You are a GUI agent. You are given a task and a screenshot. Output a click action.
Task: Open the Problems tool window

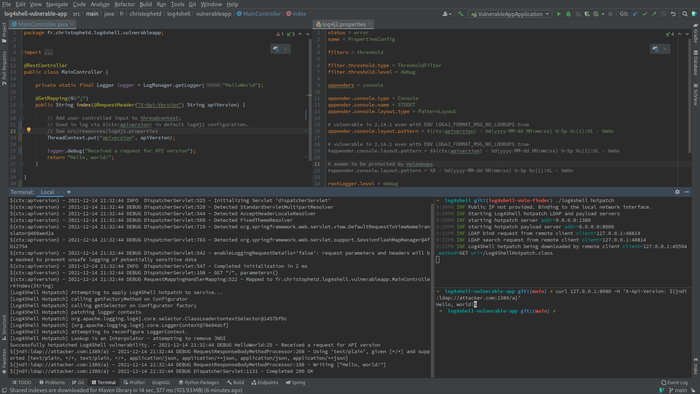click(52, 382)
